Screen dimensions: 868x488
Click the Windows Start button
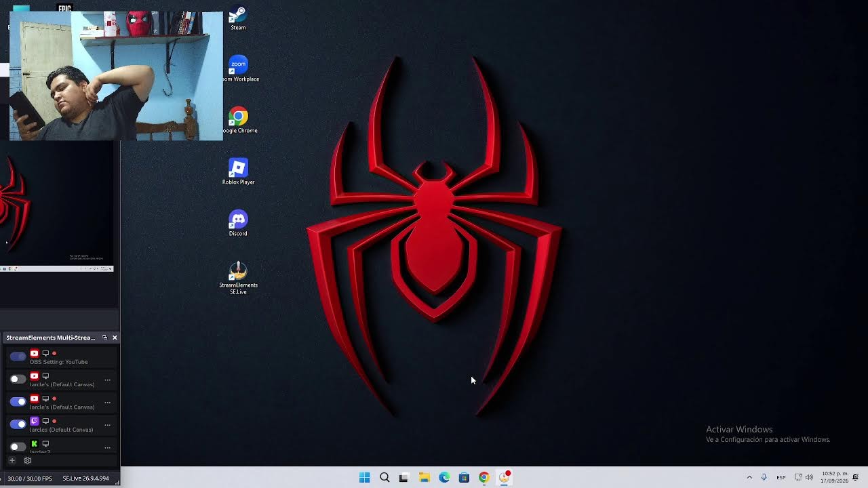click(364, 478)
